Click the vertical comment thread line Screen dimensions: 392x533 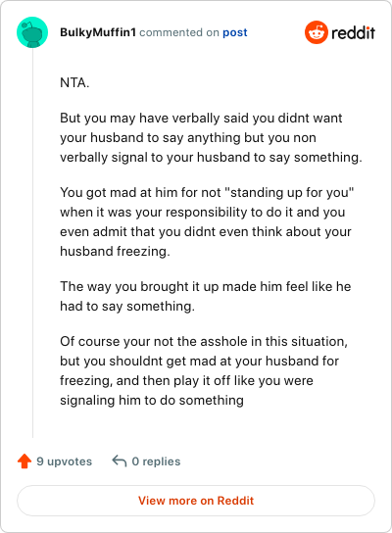pyautogui.click(x=32, y=243)
